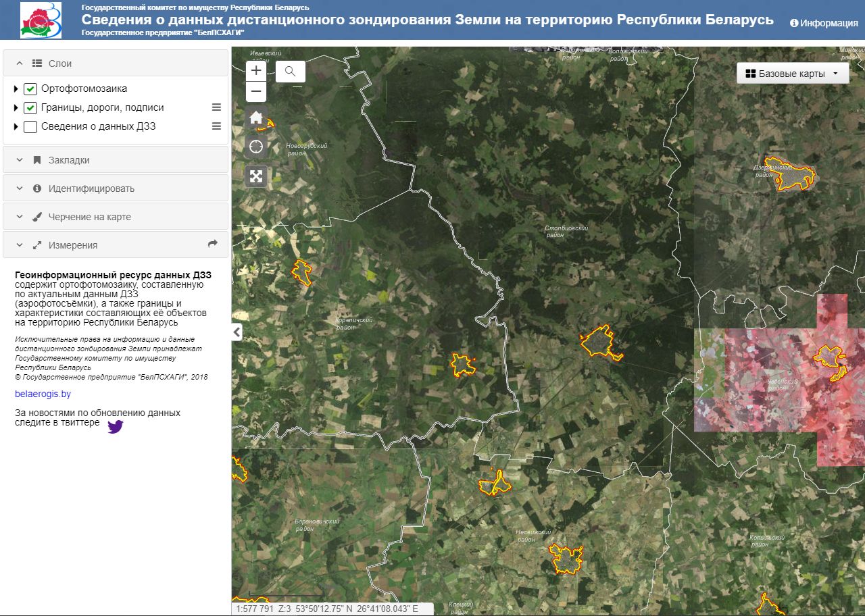Uncheck the Ортофотомозаика layer checkbox
This screenshot has height=616, width=865.
pyautogui.click(x=30, y=89)
